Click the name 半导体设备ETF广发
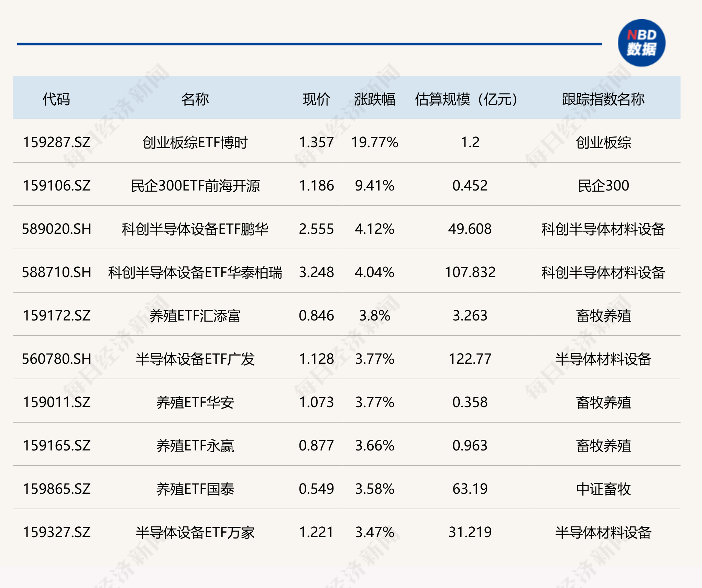The height and width of the screenshot is (588, 702). [x=195, y=359]
